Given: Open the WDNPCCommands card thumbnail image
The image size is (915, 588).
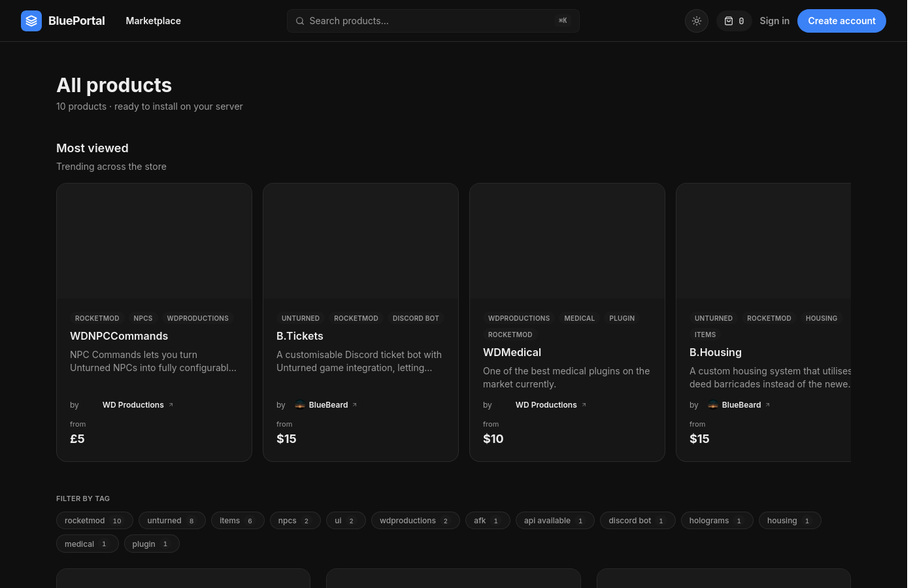Looking at the screenshot, I should click(154, 241).
